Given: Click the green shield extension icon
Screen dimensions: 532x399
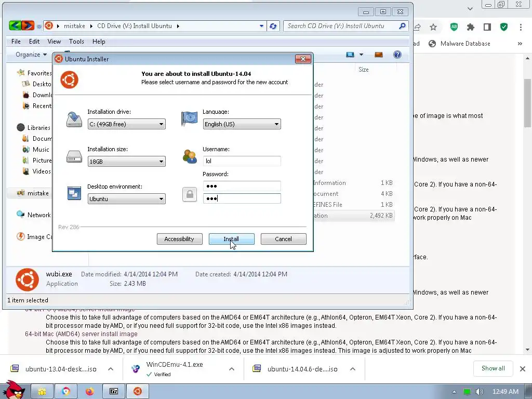Looking at the screenshot, I should [504, 27].
